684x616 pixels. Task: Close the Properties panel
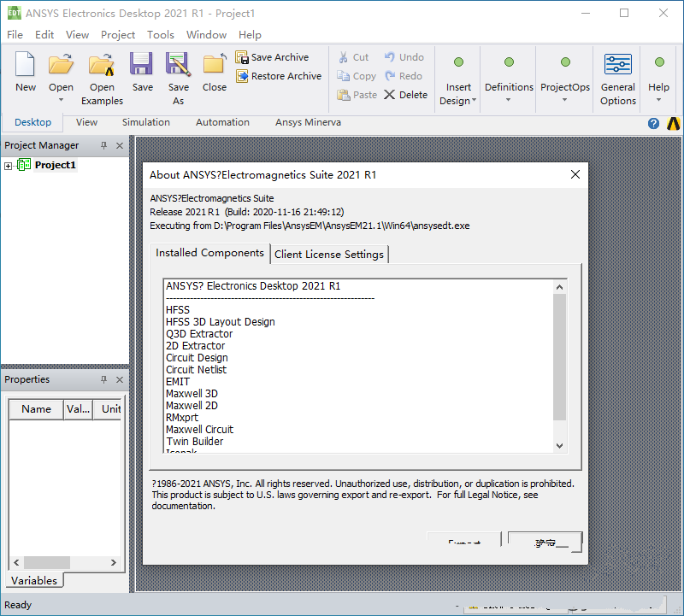[x=120, y=379]
